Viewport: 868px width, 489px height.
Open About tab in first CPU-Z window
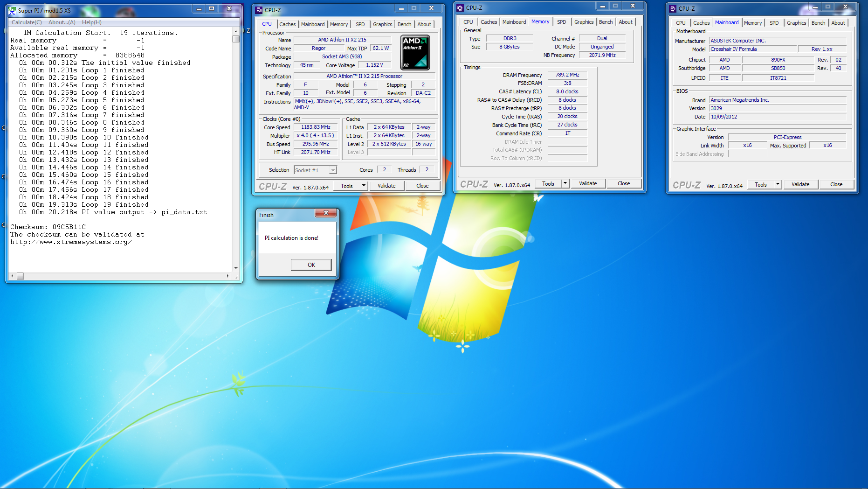[424, 24]
